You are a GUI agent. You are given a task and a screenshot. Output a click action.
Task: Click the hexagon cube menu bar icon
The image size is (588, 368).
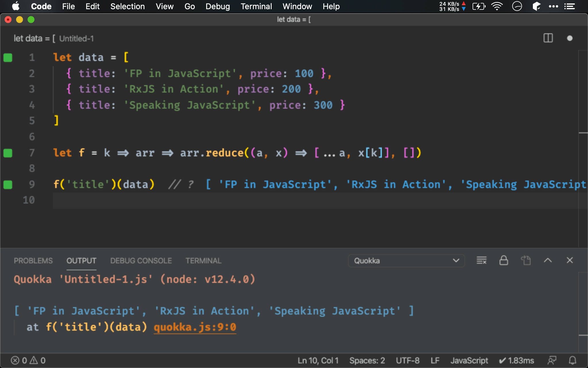(x=536, y=6)
